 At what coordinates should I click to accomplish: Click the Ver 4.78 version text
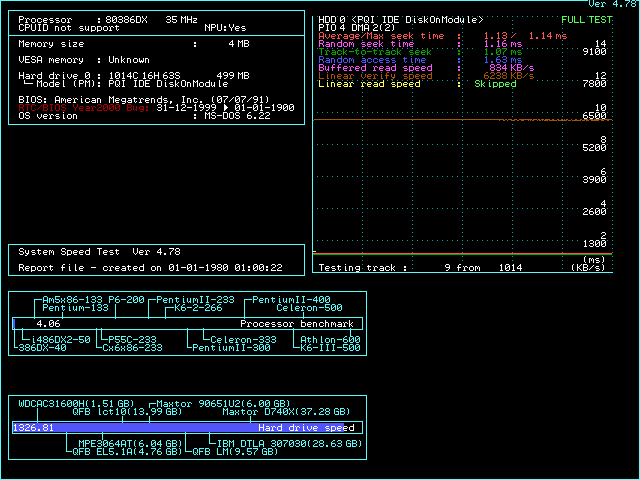tap(613, 5)
